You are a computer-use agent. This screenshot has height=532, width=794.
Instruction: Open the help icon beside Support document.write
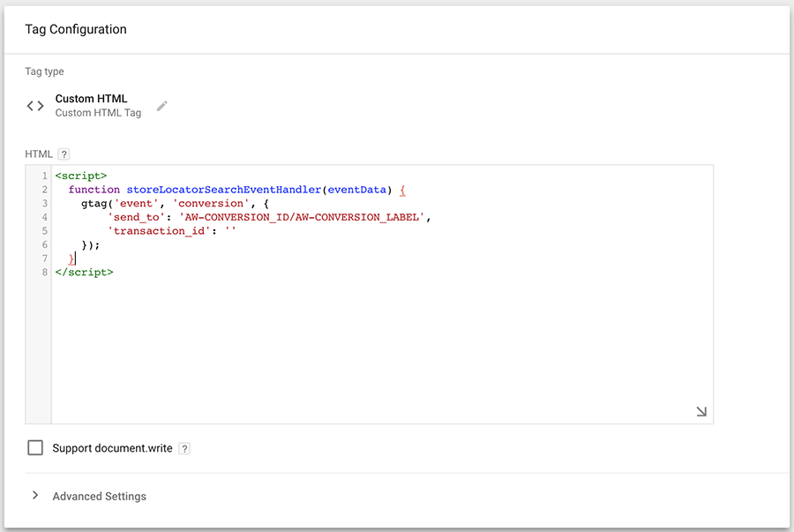tap(184, 448)
